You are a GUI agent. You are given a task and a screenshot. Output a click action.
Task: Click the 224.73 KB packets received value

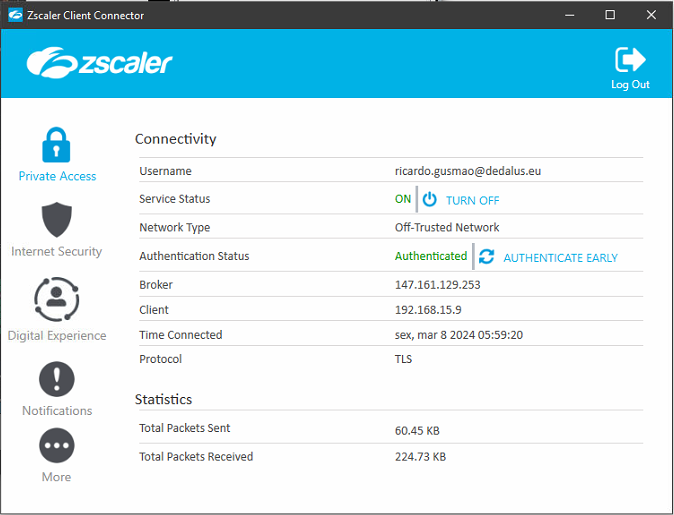(420, 457)
